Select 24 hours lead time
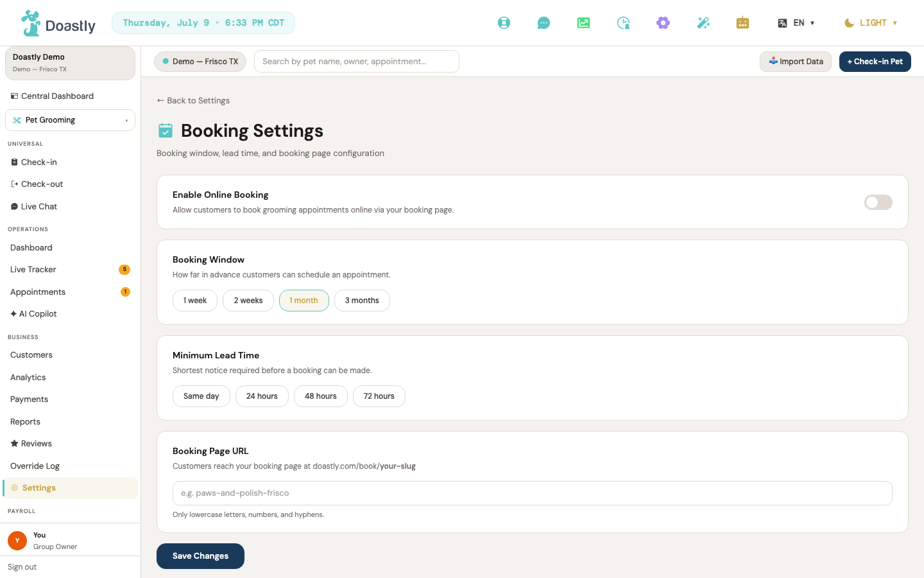Screen dimensions: 924x578 pos(262,396)
